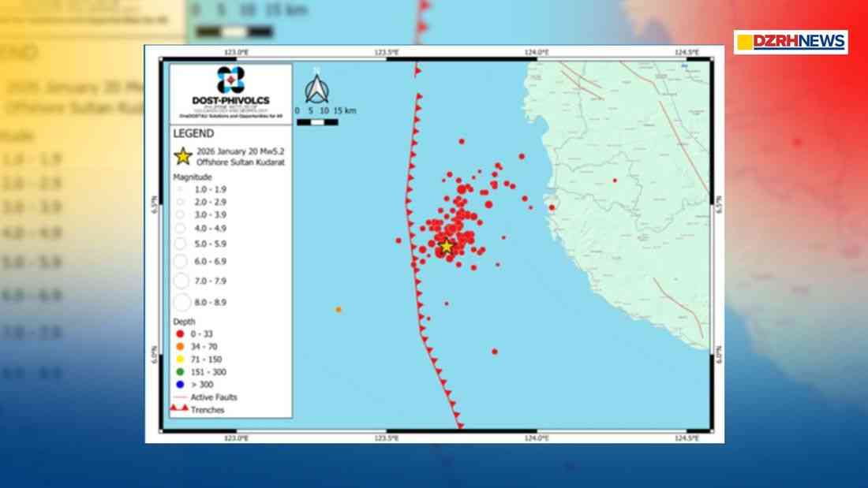Click the orange 34 - 70 depth swatch
This screenshot has width=868, height=488.
coord(180,346)
